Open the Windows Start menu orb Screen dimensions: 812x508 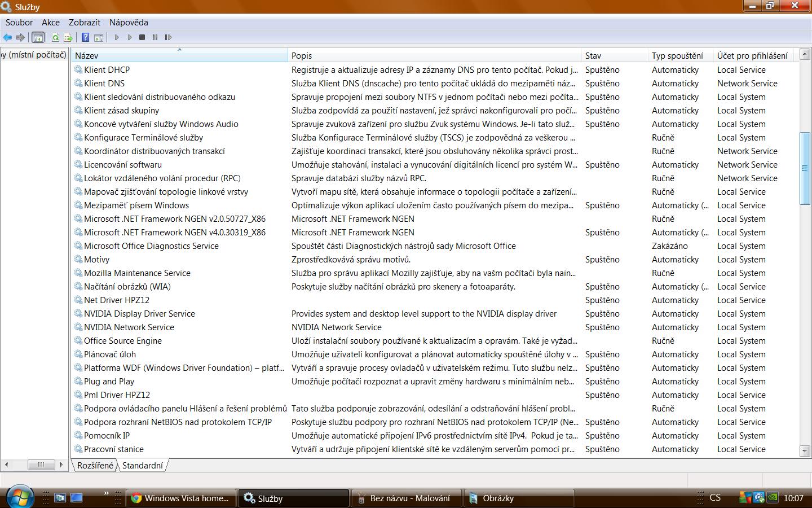19,497
